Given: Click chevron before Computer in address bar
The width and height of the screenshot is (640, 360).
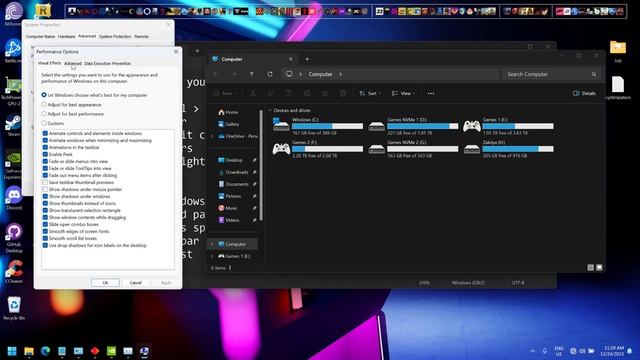Looking at the screenshot, I should coord(301,74).
